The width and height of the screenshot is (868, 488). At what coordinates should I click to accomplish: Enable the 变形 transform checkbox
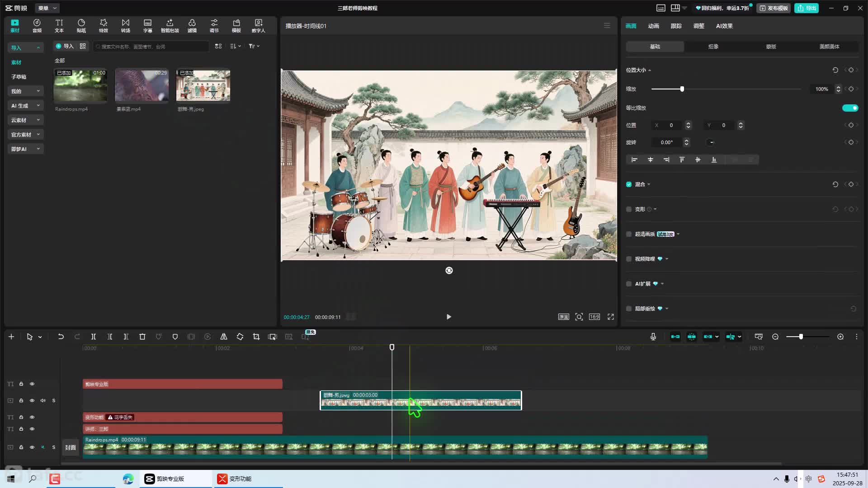coord(629,209)
